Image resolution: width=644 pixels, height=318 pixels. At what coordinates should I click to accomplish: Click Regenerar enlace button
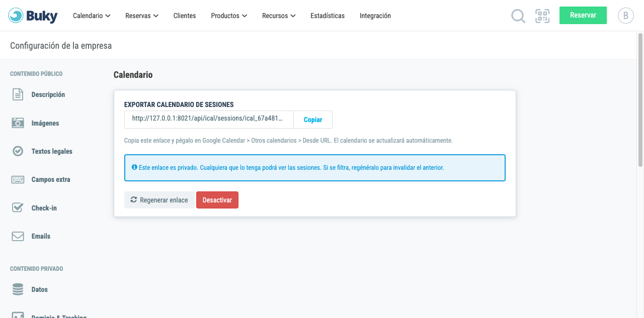159,200
